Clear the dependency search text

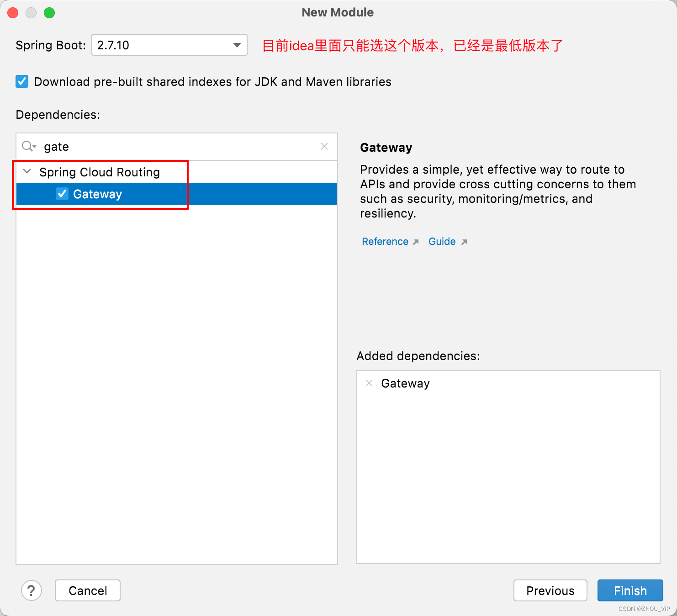click(x=324, y=146)
